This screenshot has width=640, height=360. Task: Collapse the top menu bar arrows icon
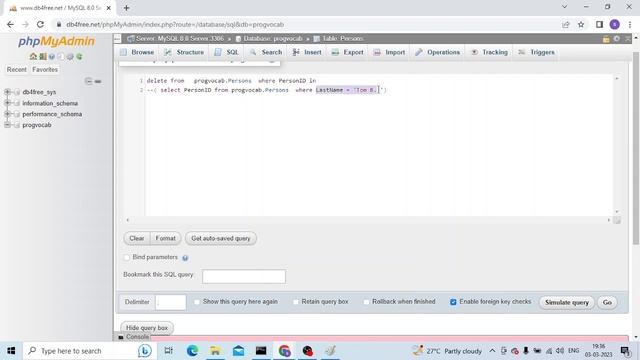(x=628, y=39)
